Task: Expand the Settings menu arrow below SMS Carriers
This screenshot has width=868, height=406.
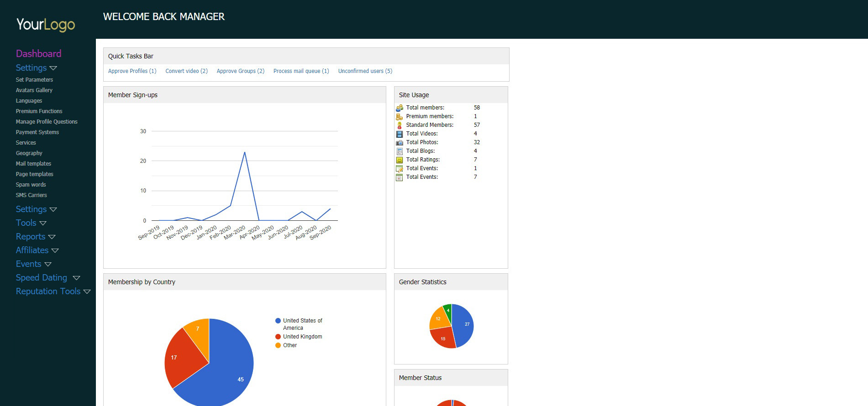Action: pos(53,209)
